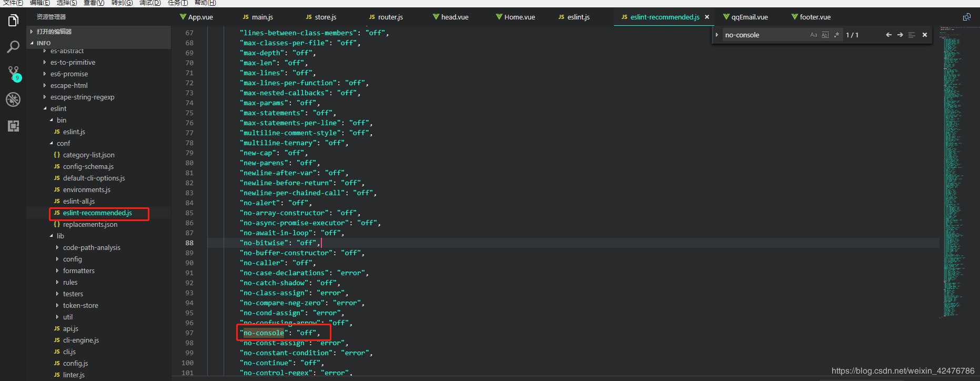Expand the escape-string-regexp folder
Screen dimensions: 980x381
point(82,97)
